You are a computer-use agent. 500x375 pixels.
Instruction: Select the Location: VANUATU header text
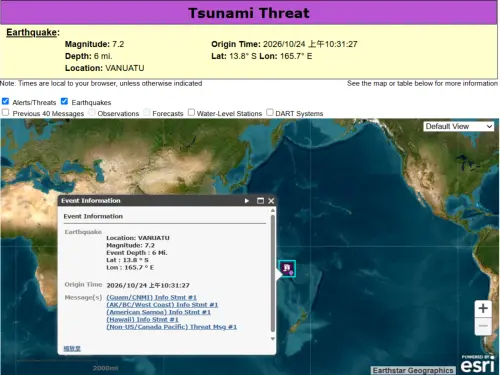pyautogui.click(x=105, y=68)
